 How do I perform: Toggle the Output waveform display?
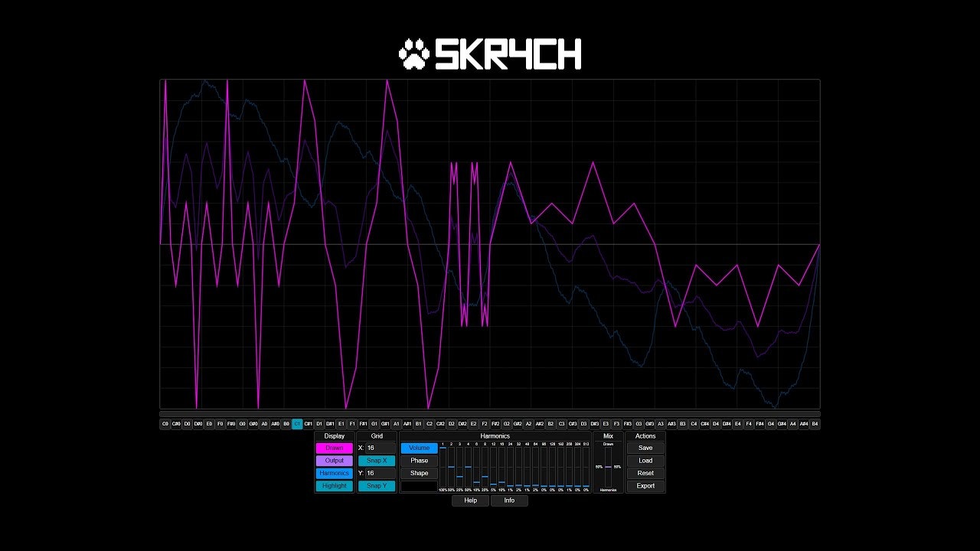(x=334, y=460)
